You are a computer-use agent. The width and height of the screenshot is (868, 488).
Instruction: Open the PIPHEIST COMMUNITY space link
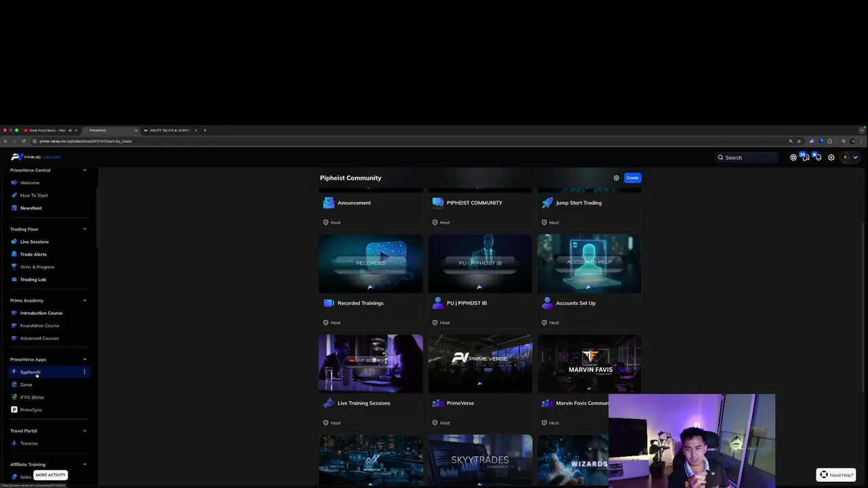click(474, 203)
